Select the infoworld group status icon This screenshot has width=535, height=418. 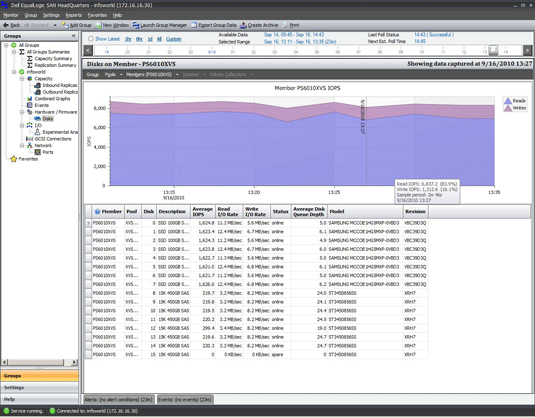(x=21, y=72)
